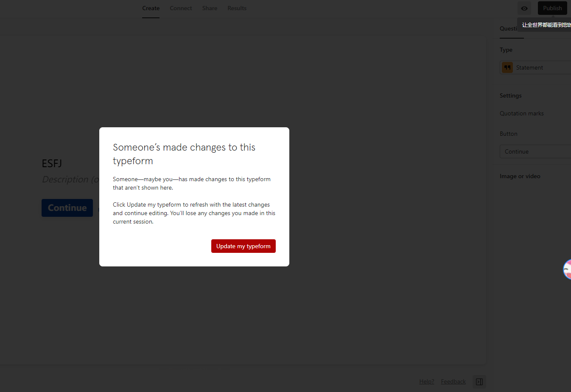The width and height of the screenshot is (571, 392).
Task: Click the Update my typeform button
Action: pyautogui.click(x=243, y=246)
